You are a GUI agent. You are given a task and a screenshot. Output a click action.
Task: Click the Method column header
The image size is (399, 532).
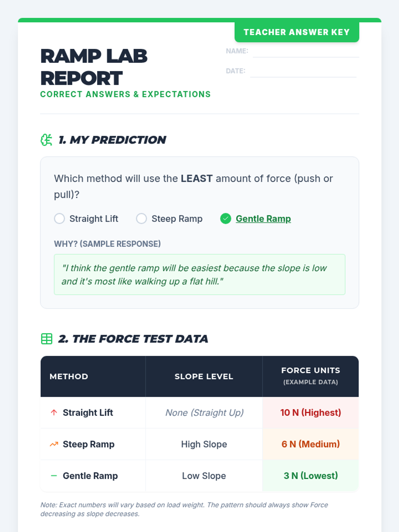(93, 376)
